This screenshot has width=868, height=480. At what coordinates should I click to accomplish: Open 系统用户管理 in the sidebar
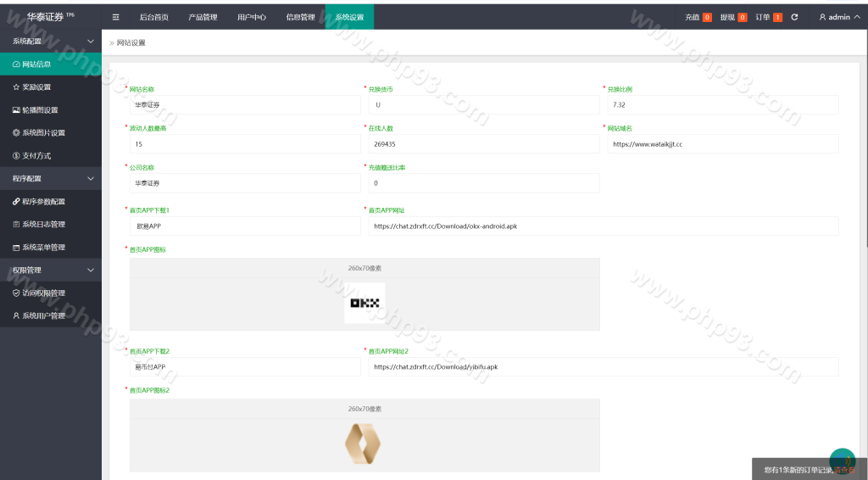click(43, 316)
